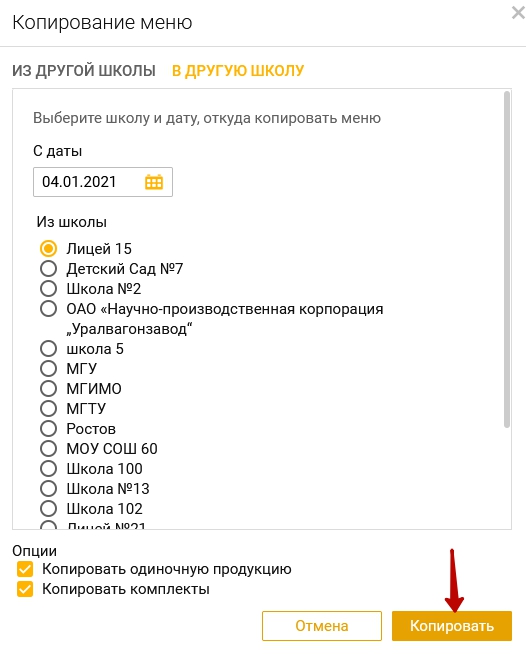Select the Ростов radio option

pos(48,429)
